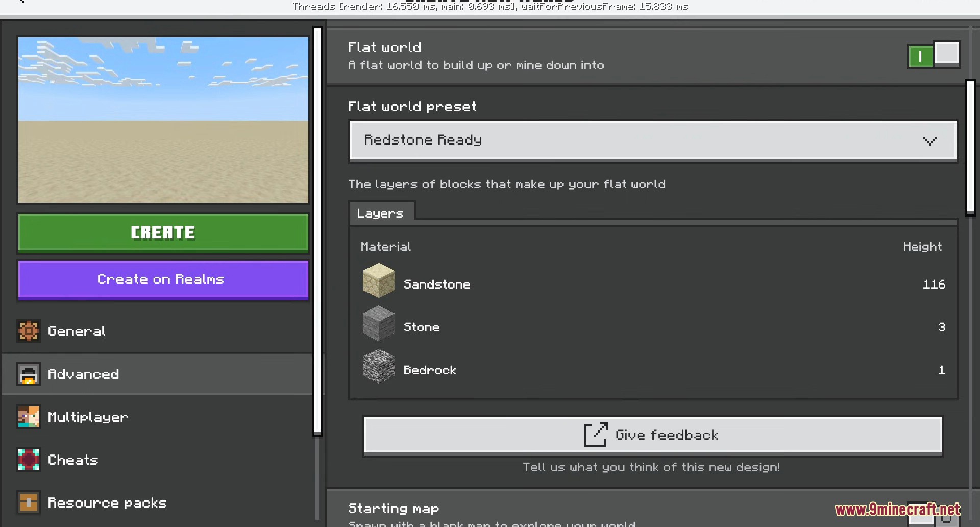980x527 pixels.
Task: Click the flat world preview thumbnail
Action: coord(163,120)
